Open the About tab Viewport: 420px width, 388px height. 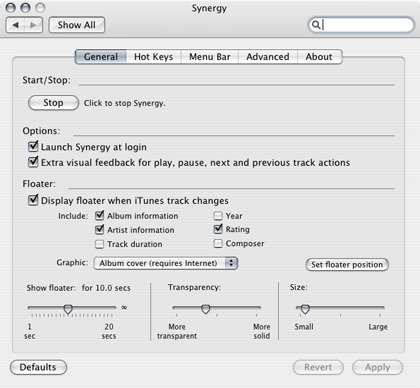(319, 57)
